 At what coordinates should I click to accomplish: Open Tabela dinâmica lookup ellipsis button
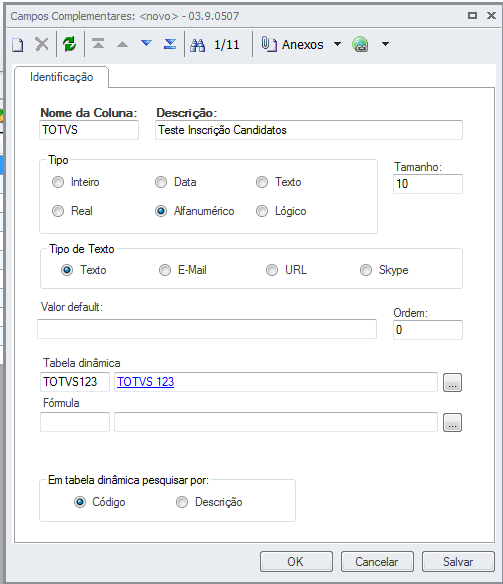point(452,383)
